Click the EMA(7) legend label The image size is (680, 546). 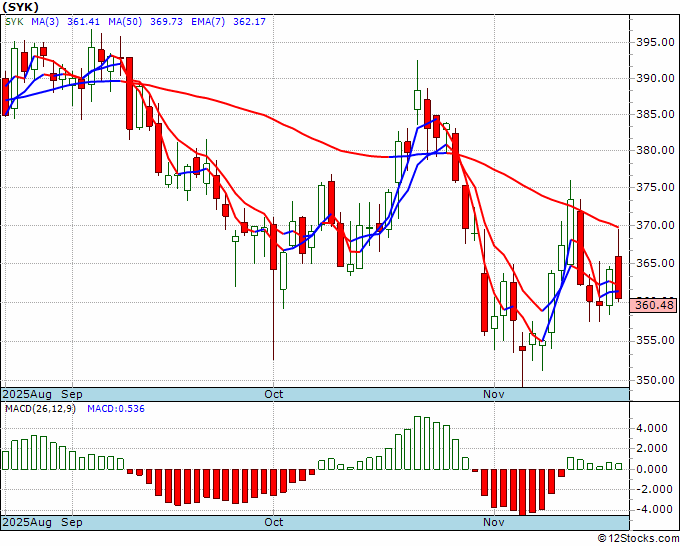tap(208, 22)
